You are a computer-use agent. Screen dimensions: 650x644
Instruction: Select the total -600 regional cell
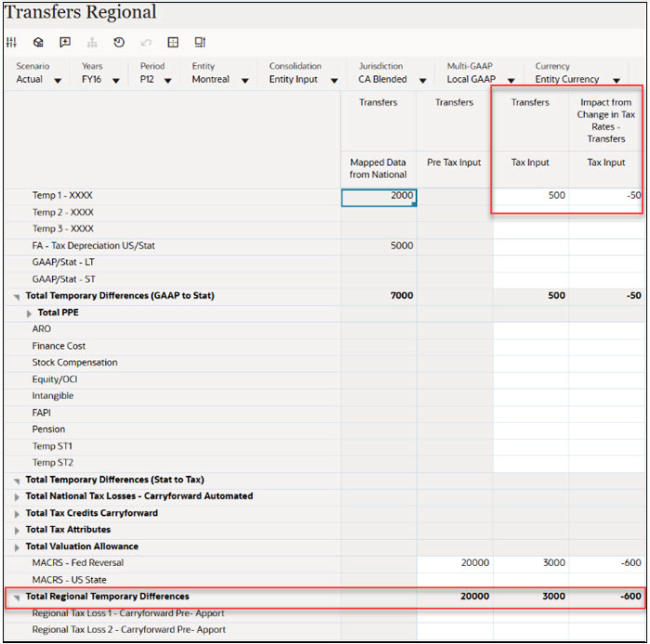pyautogui.click(x=606, y=597)
